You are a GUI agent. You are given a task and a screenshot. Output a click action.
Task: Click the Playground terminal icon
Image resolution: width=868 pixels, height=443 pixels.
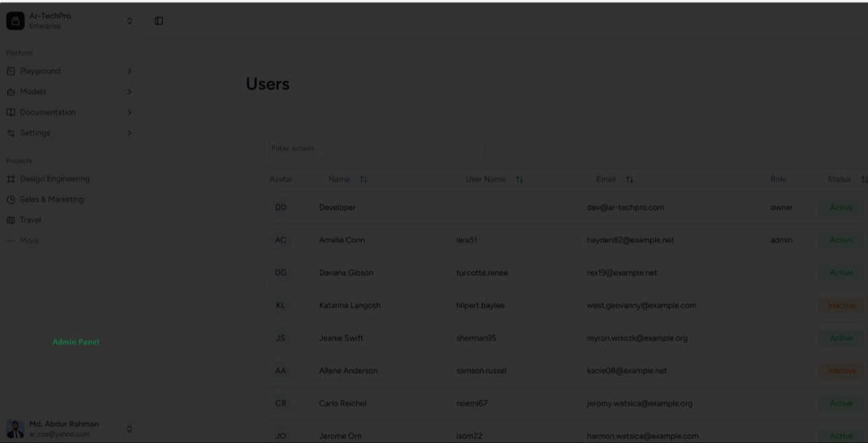tap(10, 71)
